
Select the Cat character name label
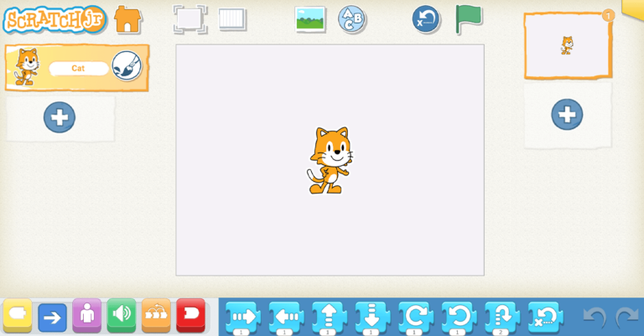tap(79, 68)
